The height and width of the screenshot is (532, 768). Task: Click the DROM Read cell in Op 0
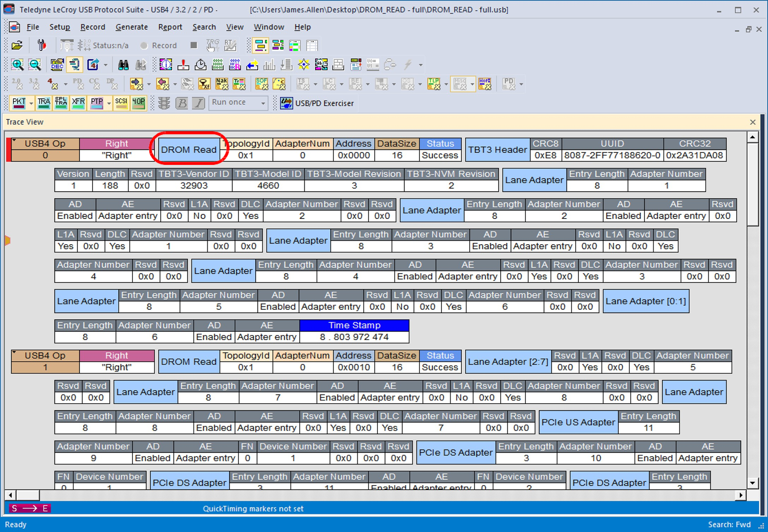189,150
